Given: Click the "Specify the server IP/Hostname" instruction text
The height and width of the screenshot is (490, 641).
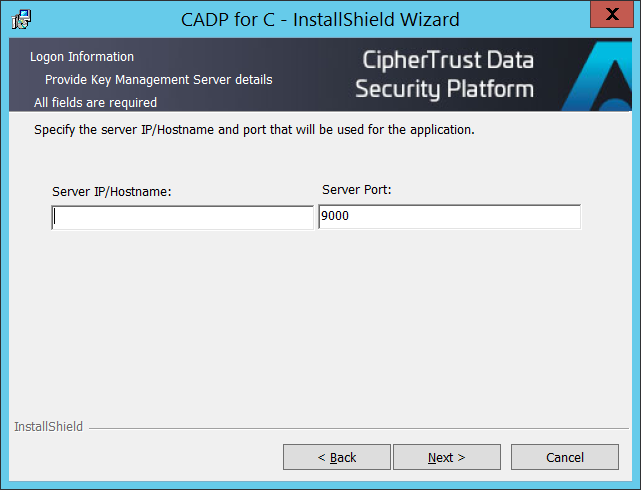Looking at the screenshot, I should pos(254,130).
